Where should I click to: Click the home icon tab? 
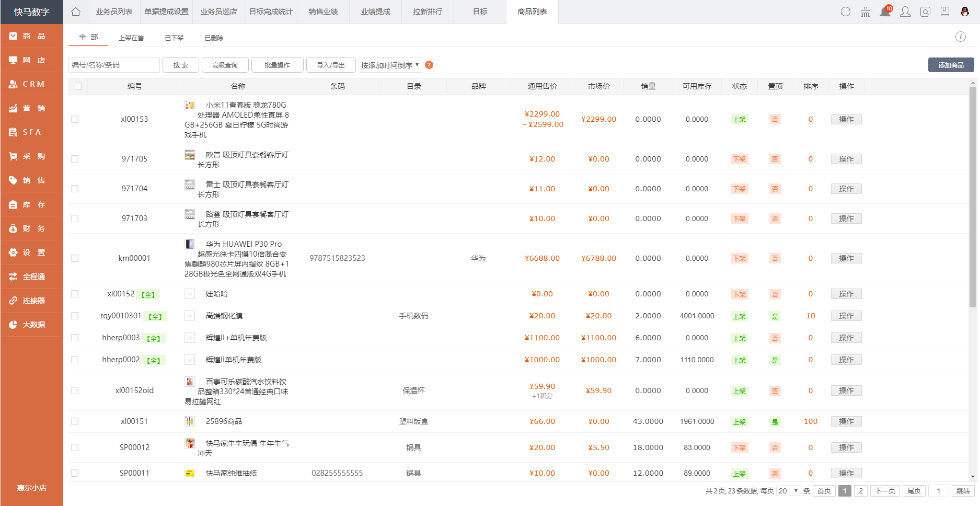[76, 12]
